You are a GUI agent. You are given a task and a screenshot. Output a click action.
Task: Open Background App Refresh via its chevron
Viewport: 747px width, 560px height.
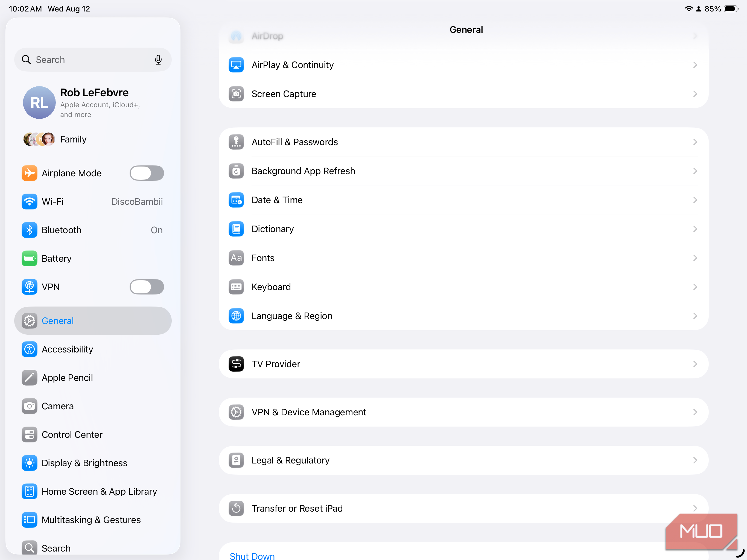click(695, 171)
